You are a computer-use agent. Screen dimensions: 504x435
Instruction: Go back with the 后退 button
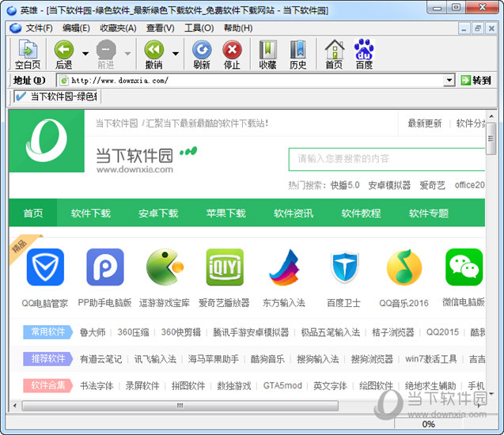(x=63, y=54)
